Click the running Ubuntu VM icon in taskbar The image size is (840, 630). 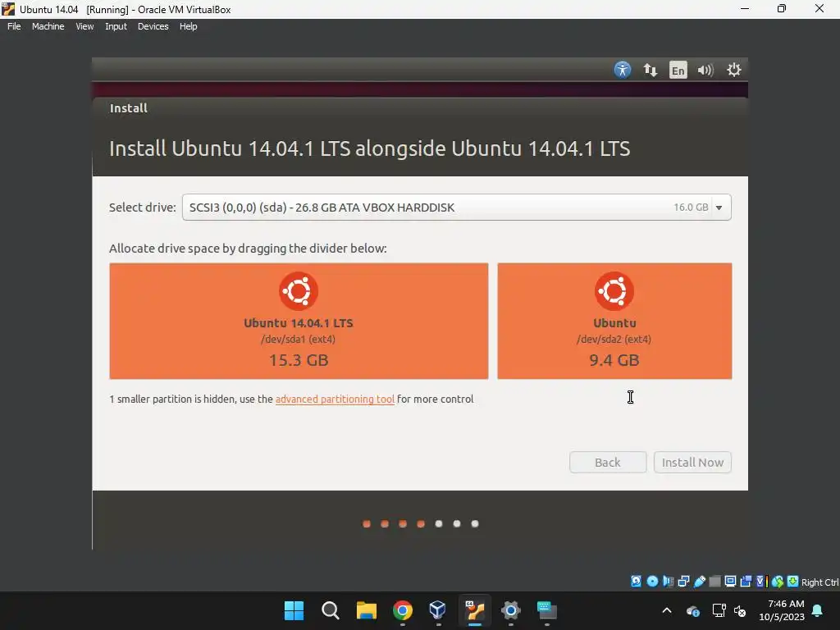(x=475, y=610)
